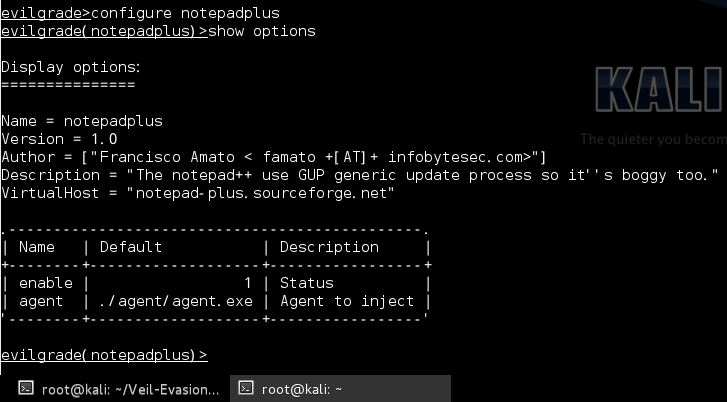Click the 'show options' command text
Image resolution: width=727 pixels, height=402 pixels.
tap(262, 31)
